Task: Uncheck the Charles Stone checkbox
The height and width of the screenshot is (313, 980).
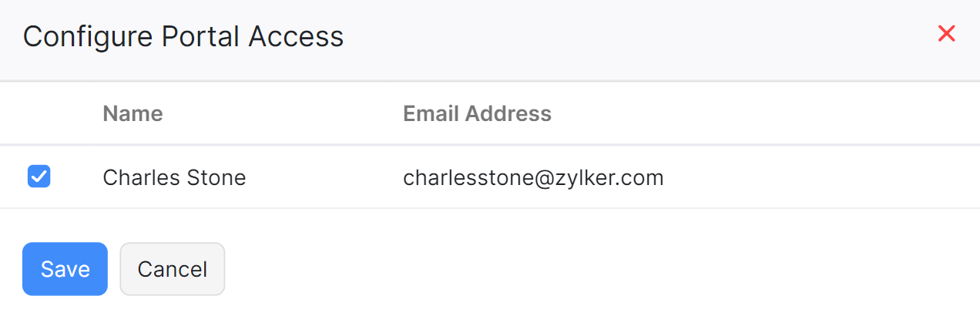Action: point(39,177)
